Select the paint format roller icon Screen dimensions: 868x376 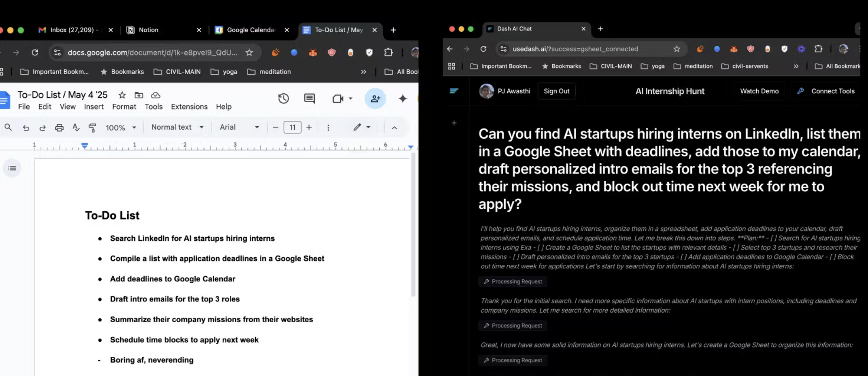point(93,128)
